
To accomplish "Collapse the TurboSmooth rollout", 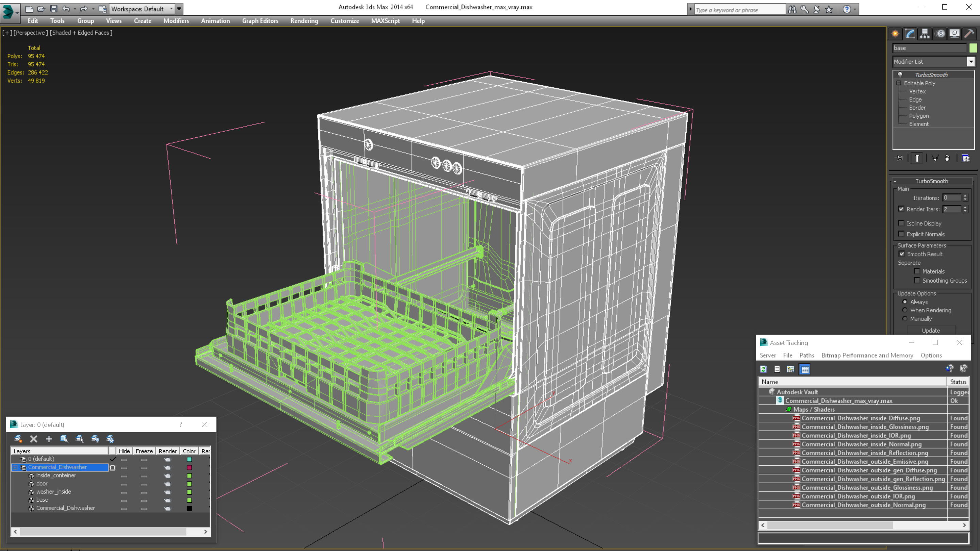I will coord(895,181).
